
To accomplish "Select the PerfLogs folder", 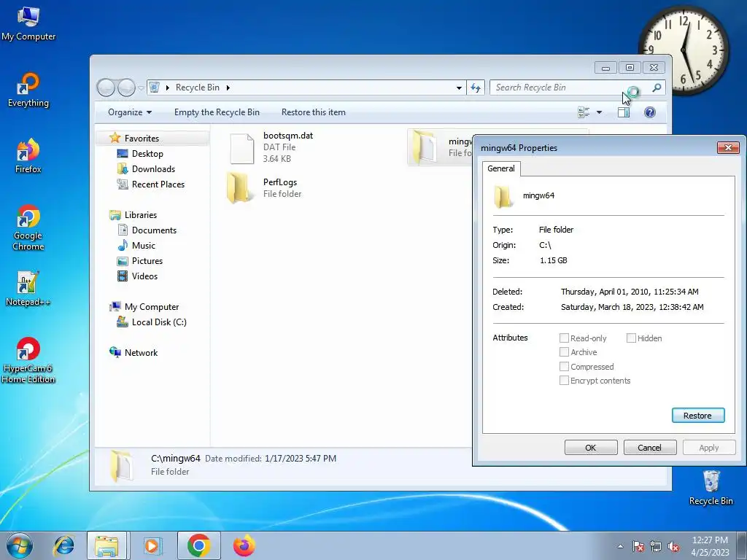I will pos(264,188).
